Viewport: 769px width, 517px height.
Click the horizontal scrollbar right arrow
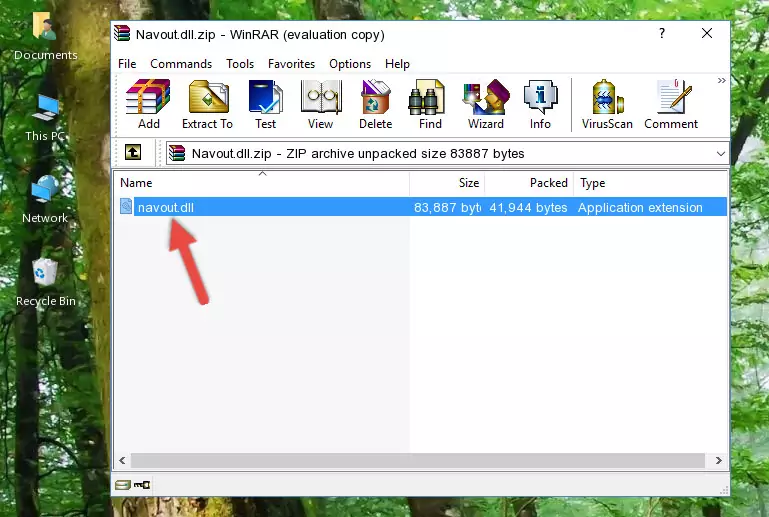718,461
